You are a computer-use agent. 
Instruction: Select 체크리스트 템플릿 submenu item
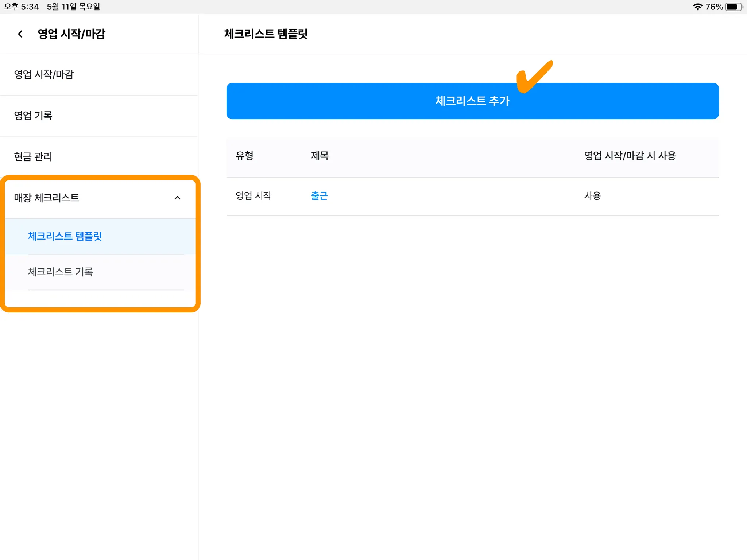[65, 236]
